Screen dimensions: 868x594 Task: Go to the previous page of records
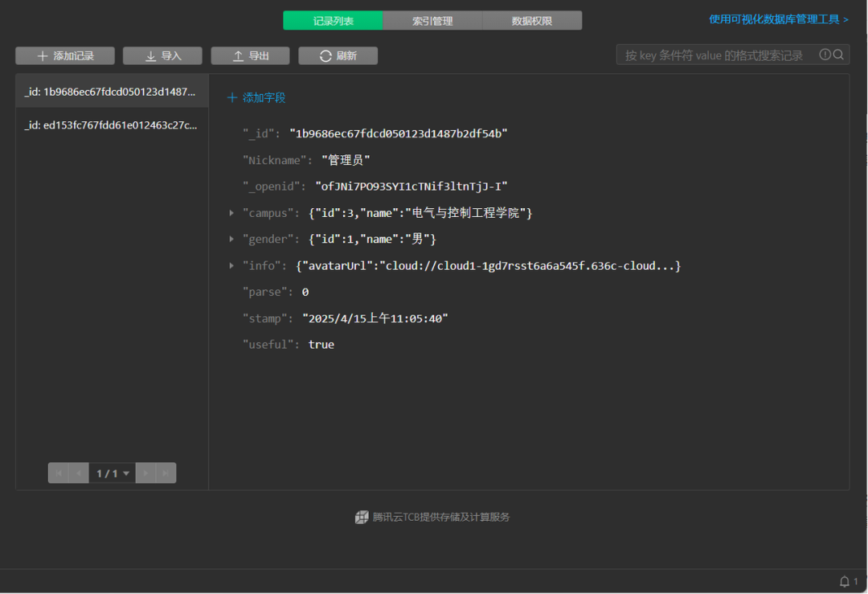[x=79, y=473]
